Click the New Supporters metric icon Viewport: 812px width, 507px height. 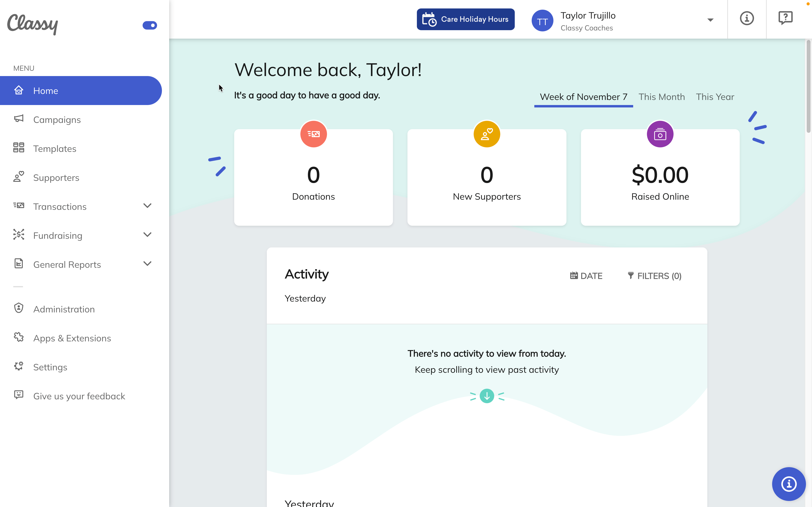486,134
